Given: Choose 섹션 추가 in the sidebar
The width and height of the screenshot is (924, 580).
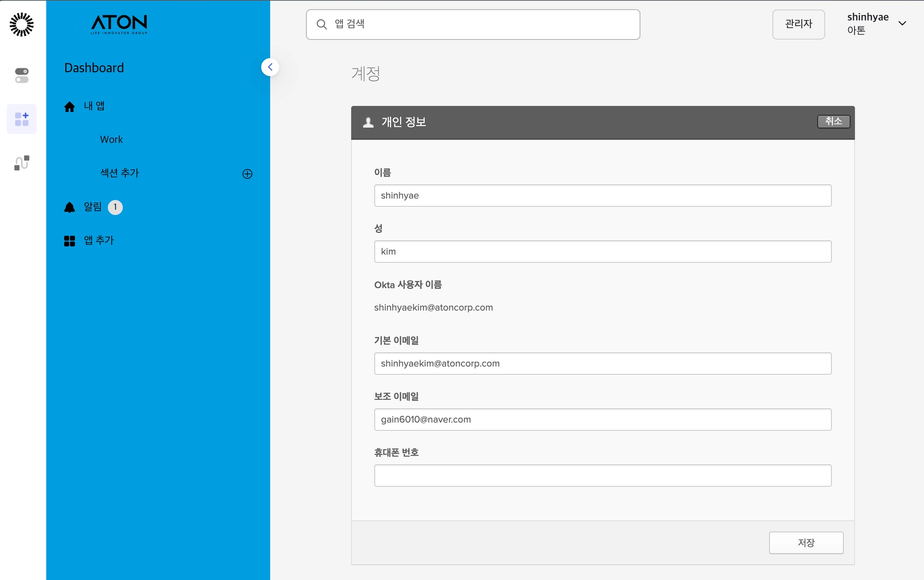Looking at the screenshot, I should pos(120,173).
